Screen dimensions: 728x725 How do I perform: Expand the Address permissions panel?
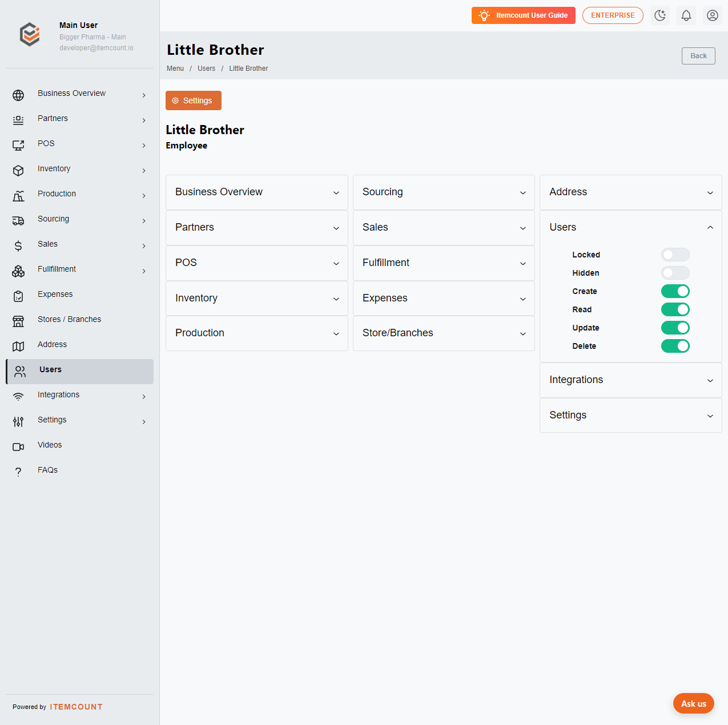pos(631,192)
